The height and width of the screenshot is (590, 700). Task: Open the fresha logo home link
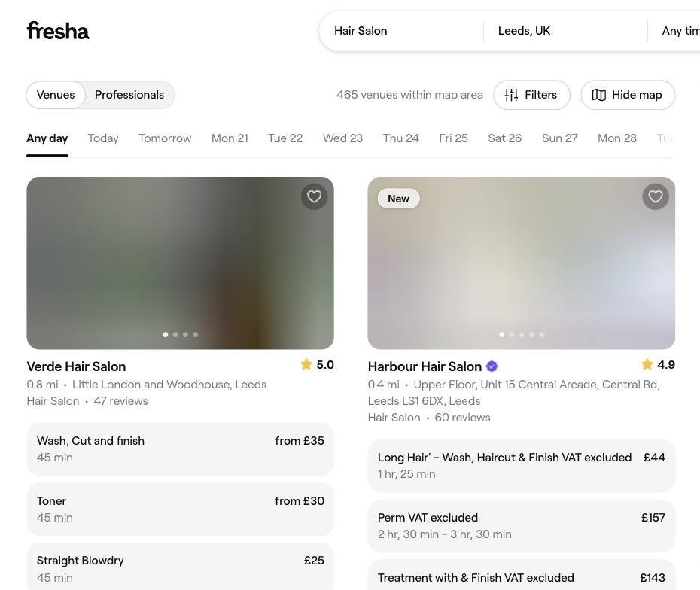tap(58, 31)
